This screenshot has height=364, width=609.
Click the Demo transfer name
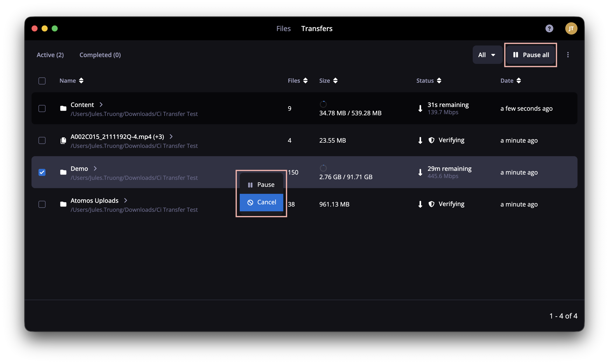tap(79, 168)
